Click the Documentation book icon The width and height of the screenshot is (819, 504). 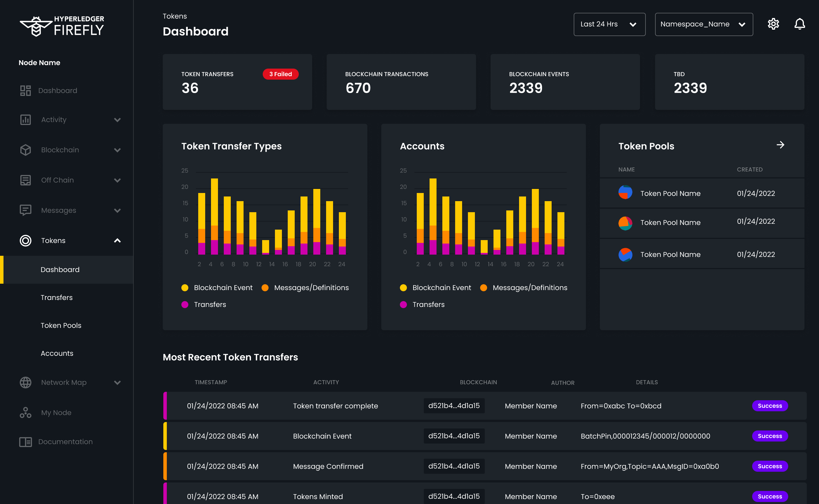(25, 442)
